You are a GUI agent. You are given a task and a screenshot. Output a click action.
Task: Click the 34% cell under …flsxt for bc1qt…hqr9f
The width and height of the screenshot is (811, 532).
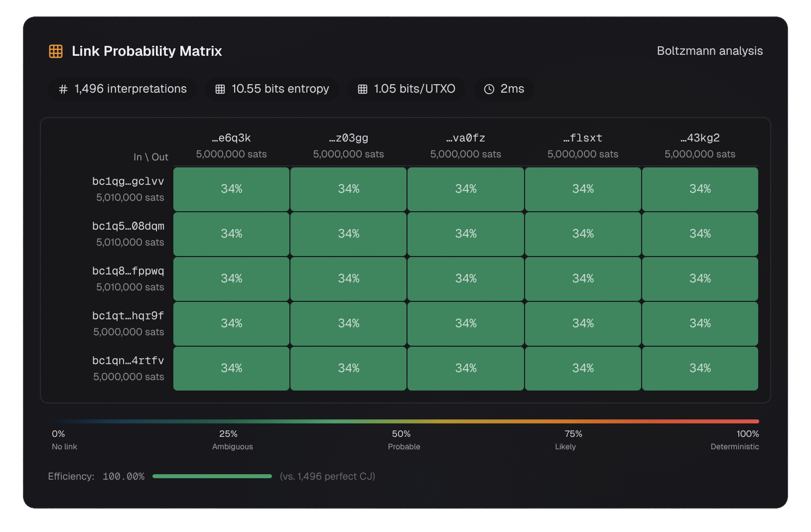pos(583,323)
